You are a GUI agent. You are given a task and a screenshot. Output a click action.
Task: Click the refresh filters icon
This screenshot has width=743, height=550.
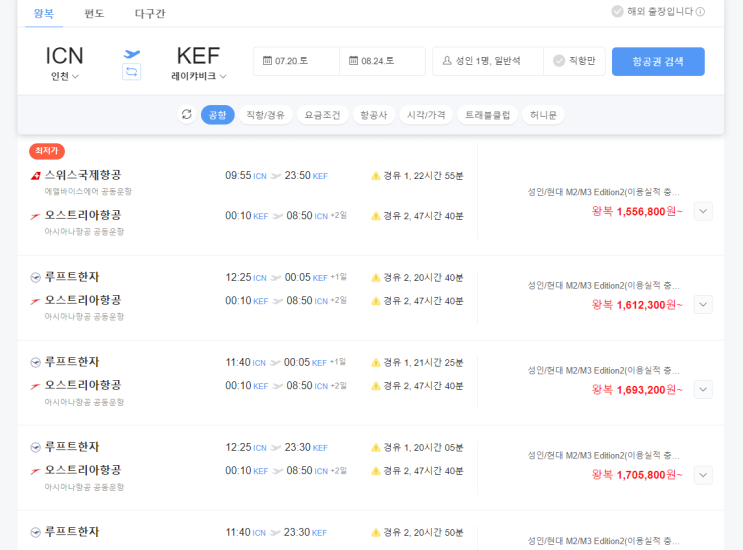point(186,115)
